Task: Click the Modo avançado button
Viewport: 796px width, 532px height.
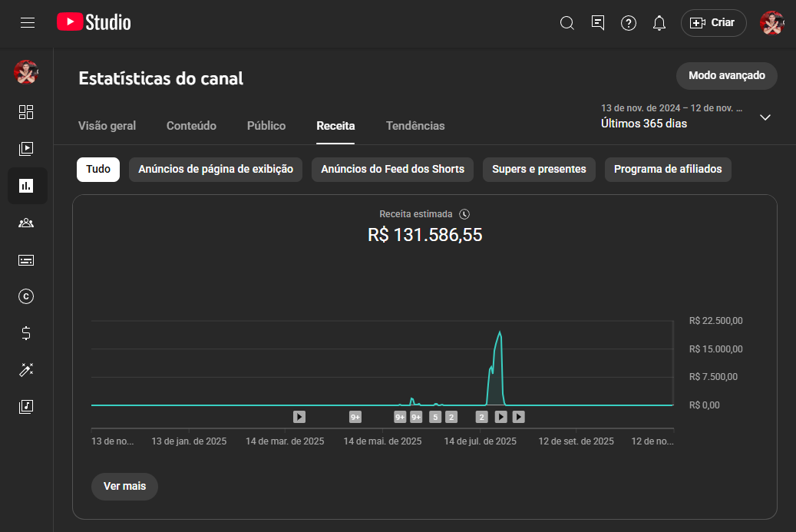Action: click(x=726, y=76)
